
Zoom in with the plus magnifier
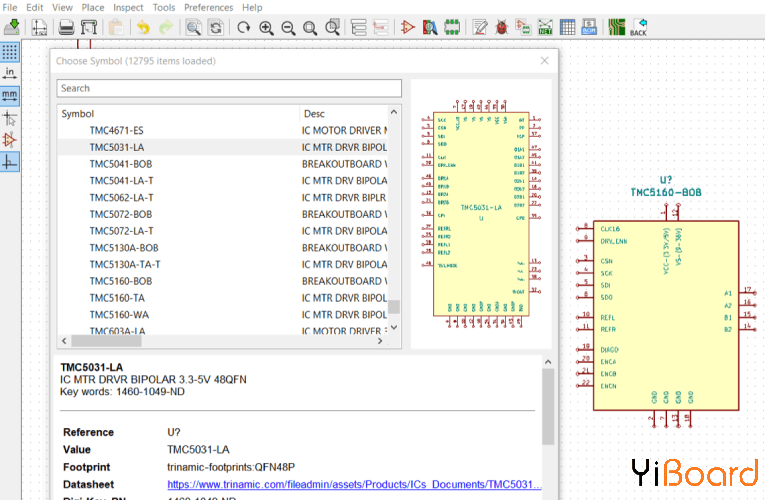(266, 27)
